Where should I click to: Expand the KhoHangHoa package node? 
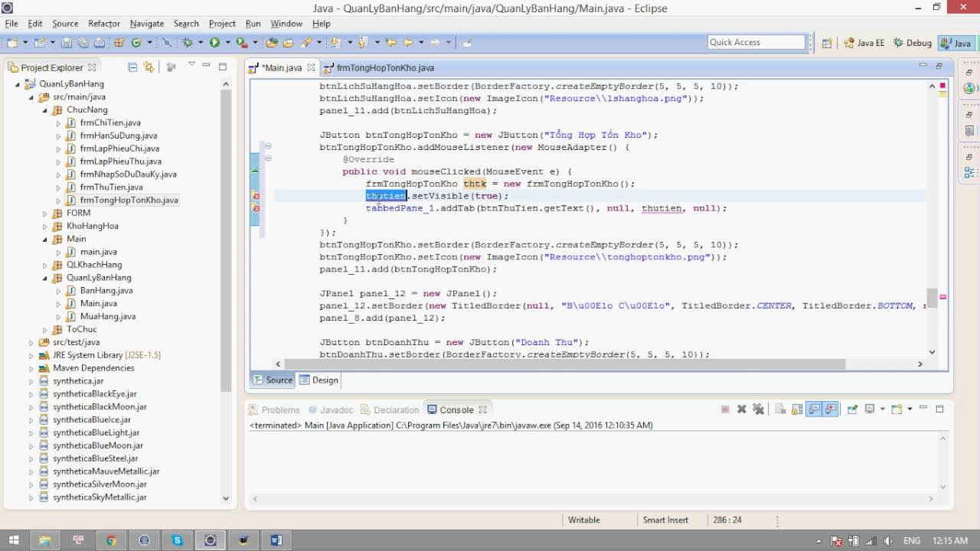[44, 226]
